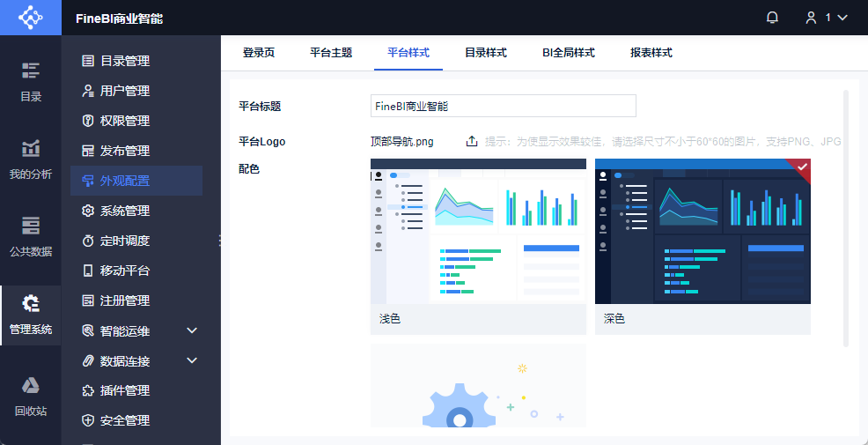Viewport: 868px width, 445px height.
Task: Click the 深色 caption label
Action: [x=614, y=319]
